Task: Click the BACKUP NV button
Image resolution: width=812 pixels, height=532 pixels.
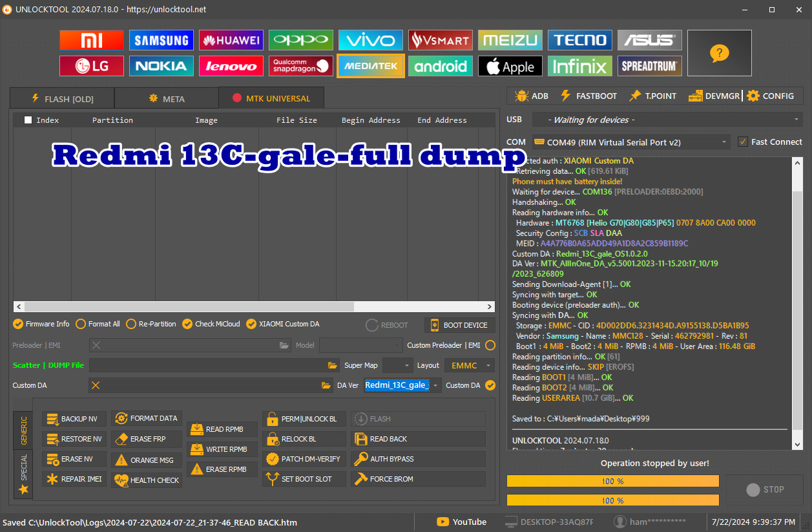Action: (x=74, y=419)
